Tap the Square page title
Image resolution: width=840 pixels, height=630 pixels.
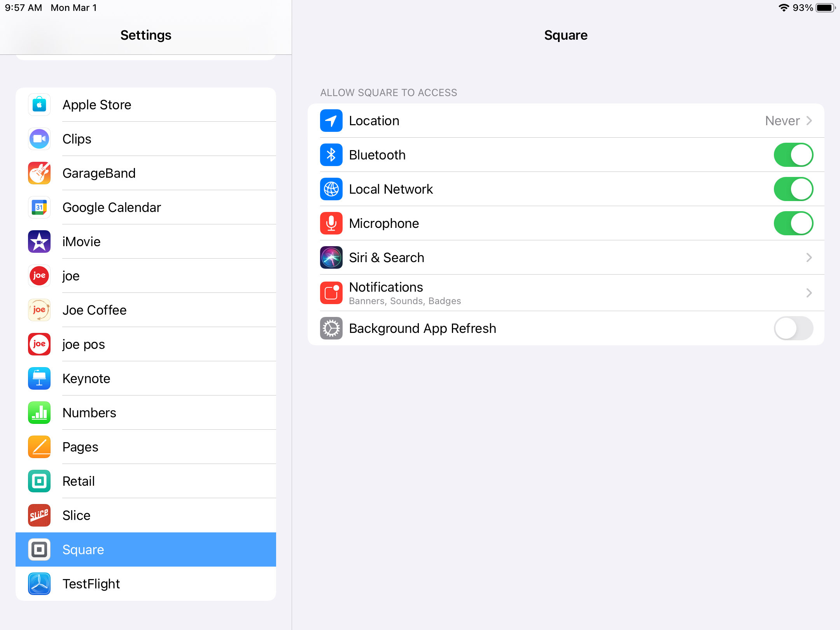coord(566,35)
